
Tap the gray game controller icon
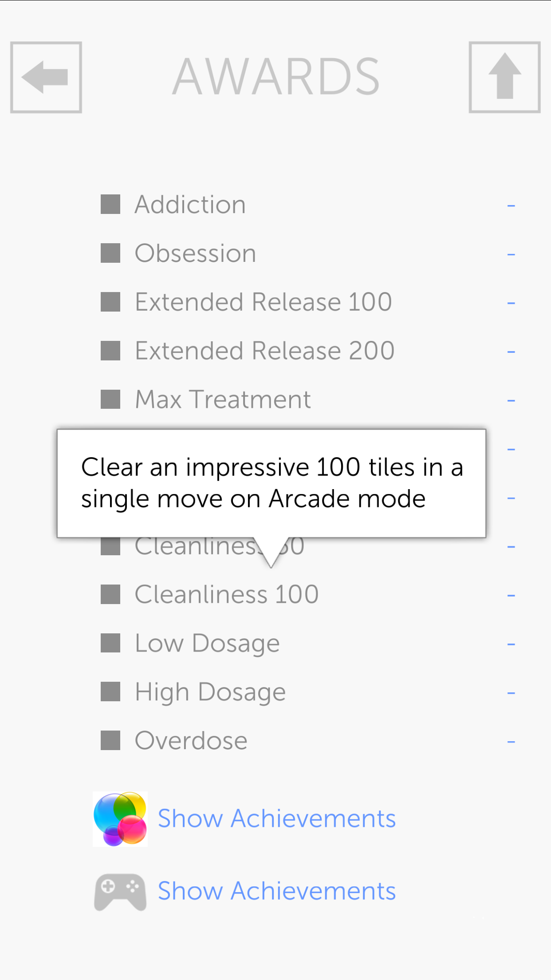(120, 892)
